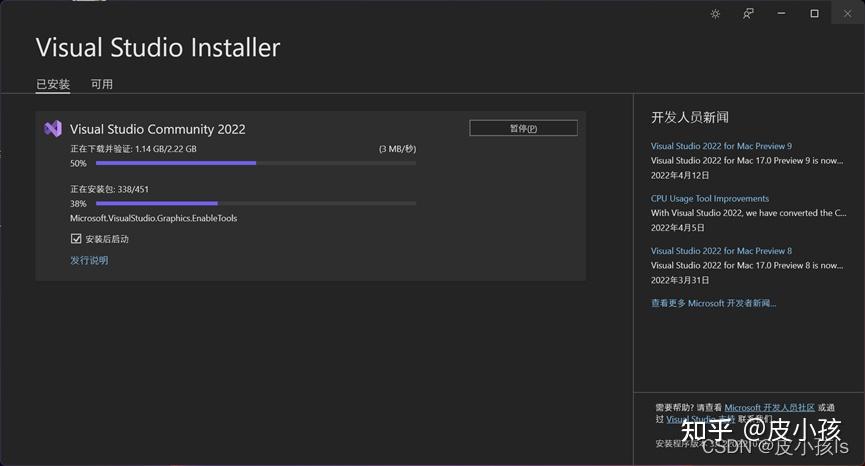The width and height of the screenshot is (865, 466).
Task: Open the 发行说明 release notes link
Action: coord(89,260)
